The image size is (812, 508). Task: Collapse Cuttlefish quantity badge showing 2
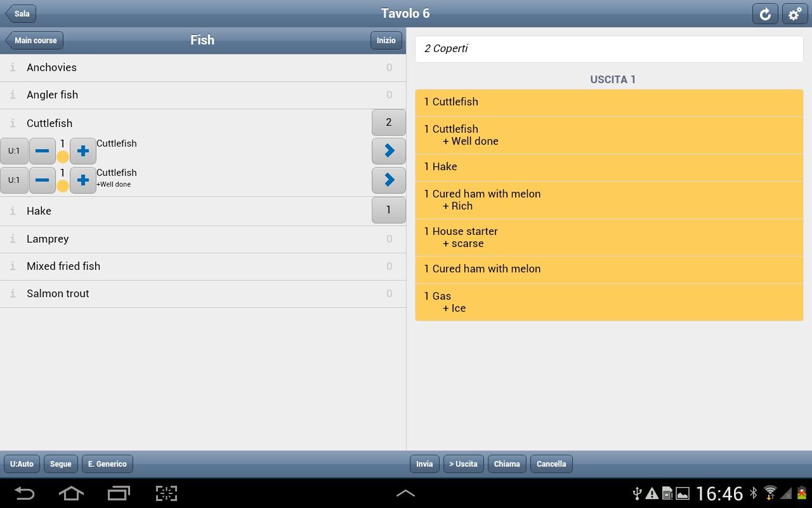click(389, 123)
